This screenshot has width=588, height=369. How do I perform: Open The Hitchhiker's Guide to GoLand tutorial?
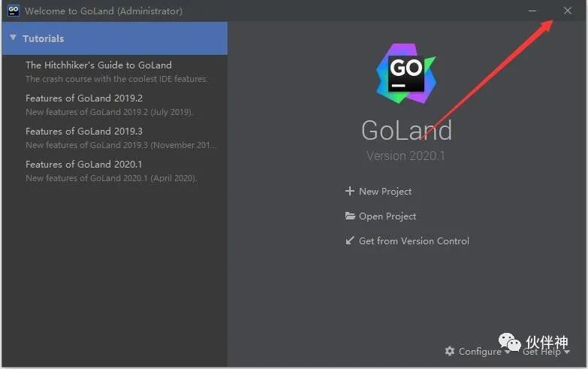tap(98, 65)
